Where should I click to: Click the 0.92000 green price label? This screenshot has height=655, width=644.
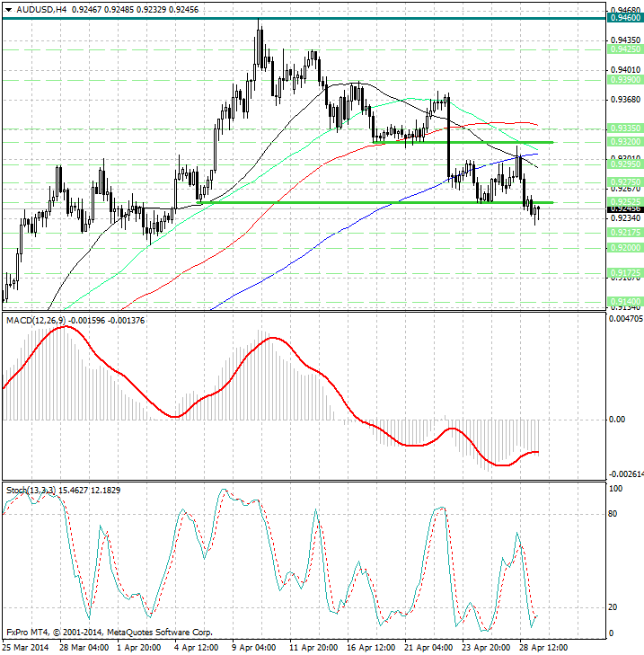coord(623,246)
